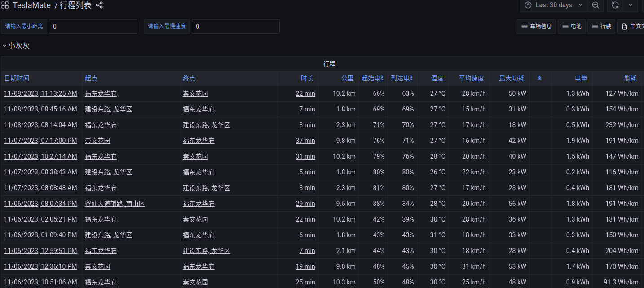The height and width of the screenshot is (288, 644).
Task: Click the refresh dashboard icon
Action: [615, 5]
